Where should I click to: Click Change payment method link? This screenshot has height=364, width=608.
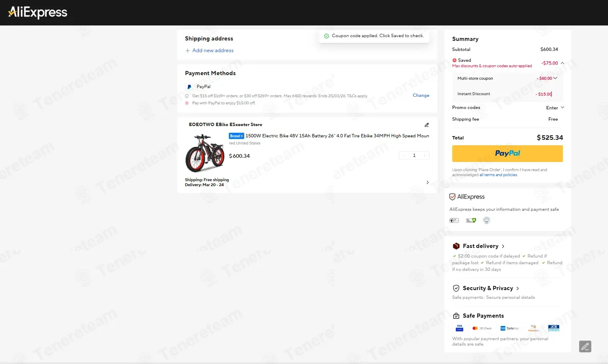[x=421, y=96]
